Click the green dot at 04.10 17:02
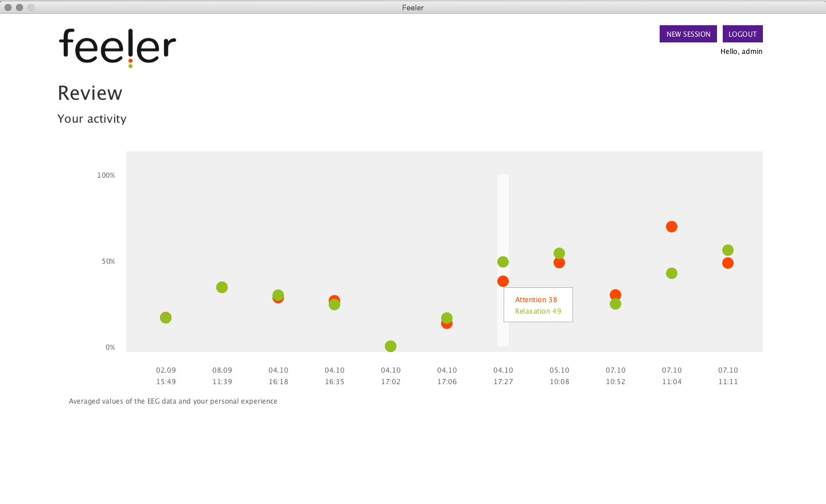This screenshot has width=826, height=504. point(391,346)
